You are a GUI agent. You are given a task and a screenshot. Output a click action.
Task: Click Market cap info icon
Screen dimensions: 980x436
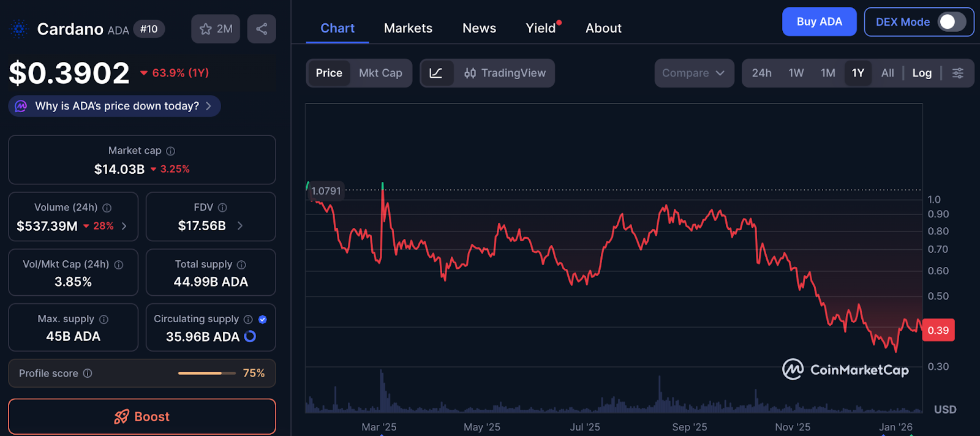coord(171,151)
